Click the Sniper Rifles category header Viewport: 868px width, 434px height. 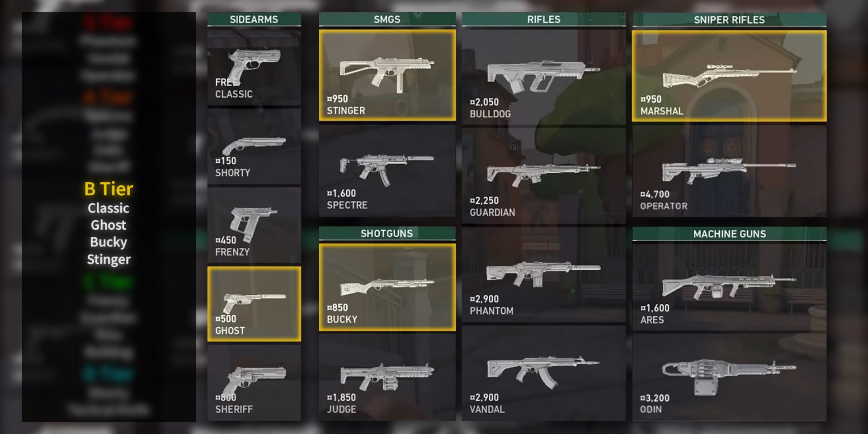729,19
